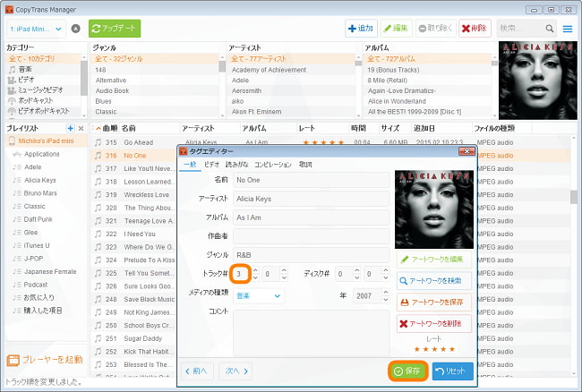Increase the year 2007 stepper

[386, 293]
